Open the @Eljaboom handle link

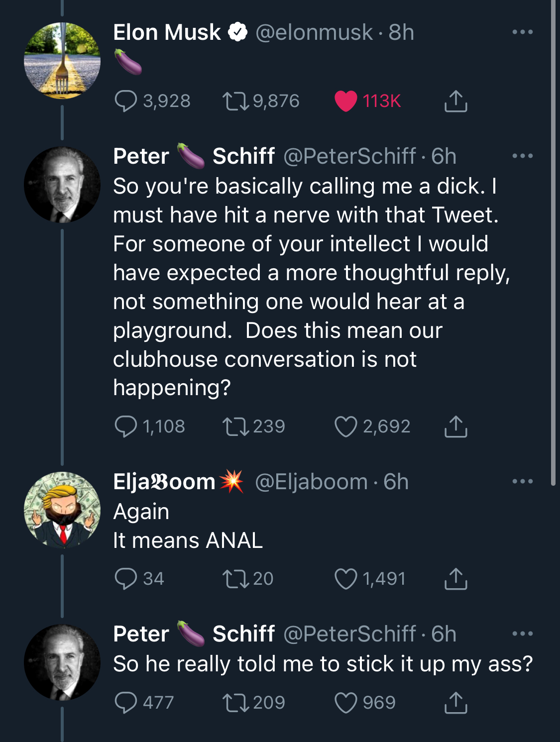[311, 482]
